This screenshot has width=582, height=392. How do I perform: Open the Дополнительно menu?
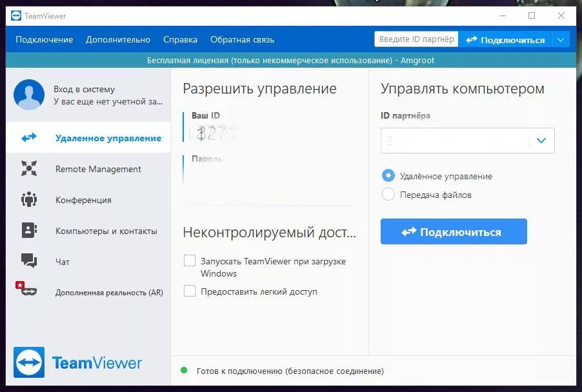click(118, 40)
